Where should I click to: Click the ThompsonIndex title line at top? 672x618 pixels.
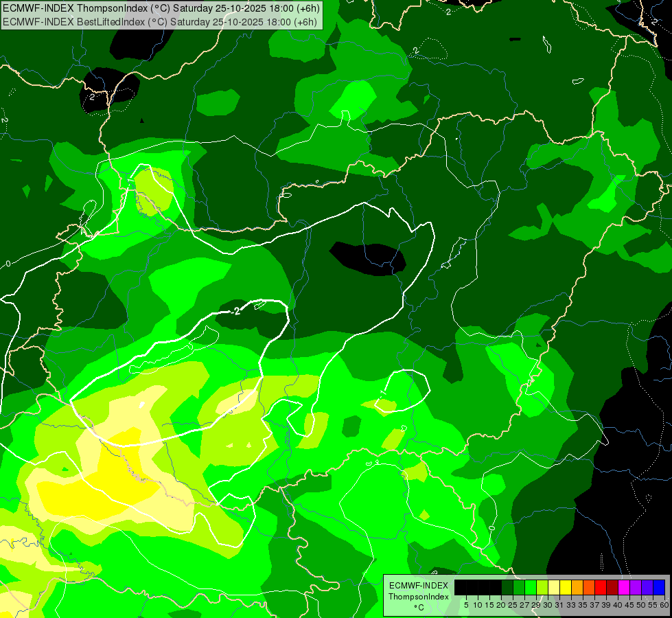coord(161,8)
